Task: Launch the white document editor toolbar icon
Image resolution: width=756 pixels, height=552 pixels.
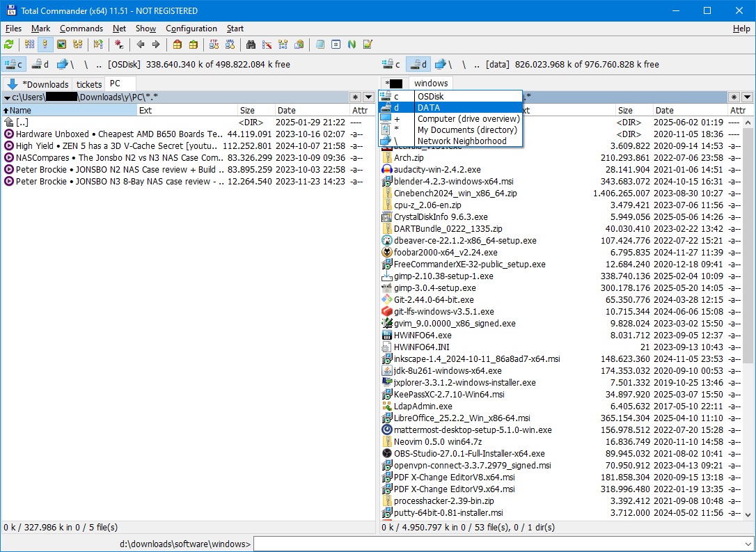Action: [336, 45]
